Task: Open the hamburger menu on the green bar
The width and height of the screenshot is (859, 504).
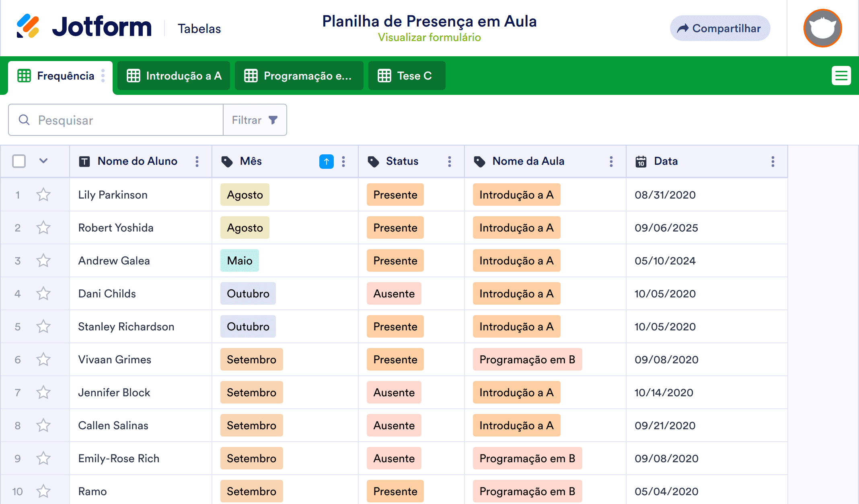Action: click(x=841, y=76)
